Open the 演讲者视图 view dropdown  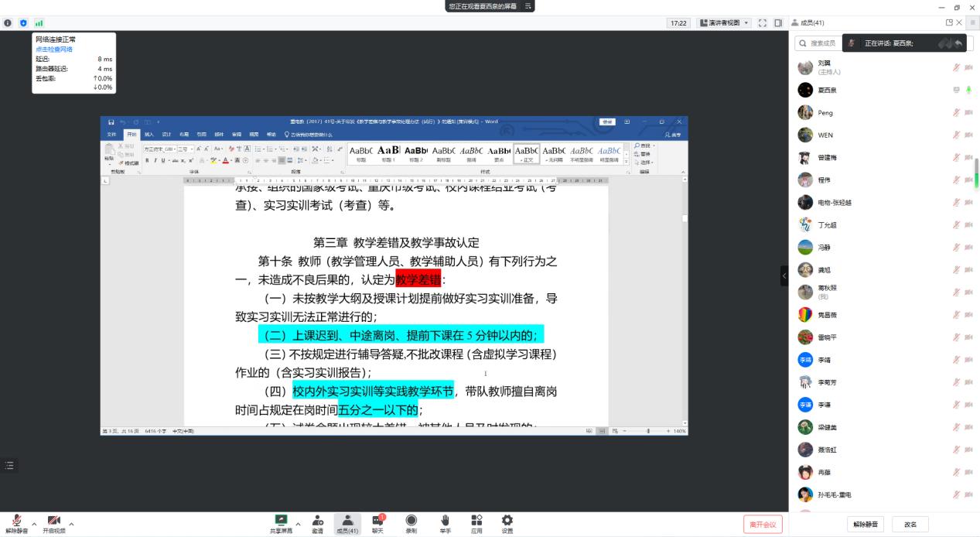[x=724, y=23]
